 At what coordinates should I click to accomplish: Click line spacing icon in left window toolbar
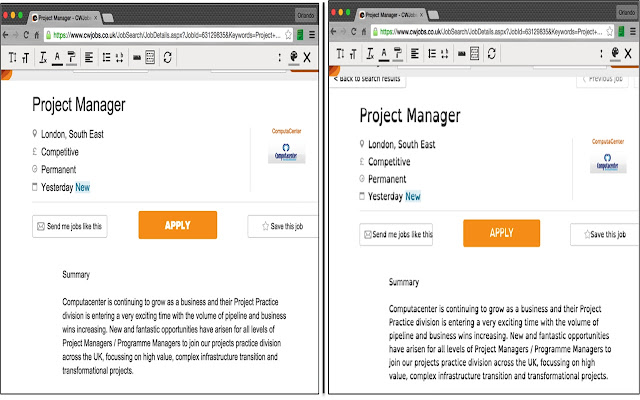coord(106,57)
